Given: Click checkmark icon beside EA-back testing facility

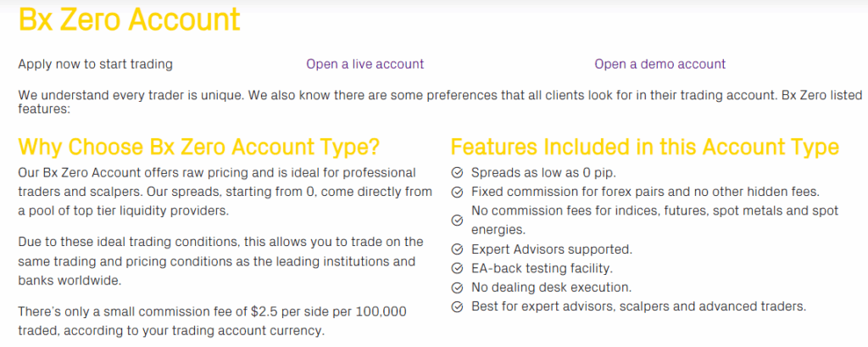Looking at the screenshot, I should [457, 269].
